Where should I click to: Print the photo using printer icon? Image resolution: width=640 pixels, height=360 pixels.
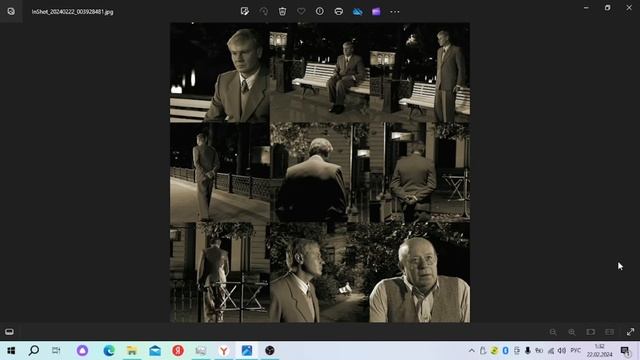[x=338, y=11]
